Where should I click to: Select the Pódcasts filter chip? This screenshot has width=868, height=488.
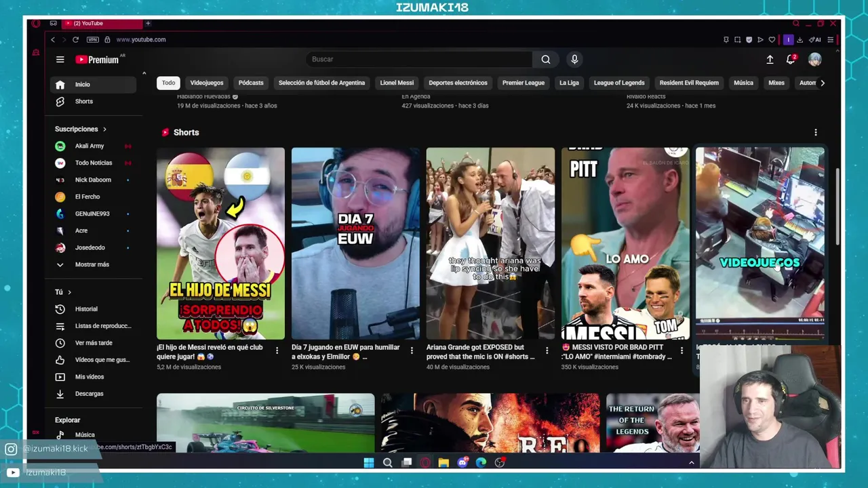click(x=251, y=83)
